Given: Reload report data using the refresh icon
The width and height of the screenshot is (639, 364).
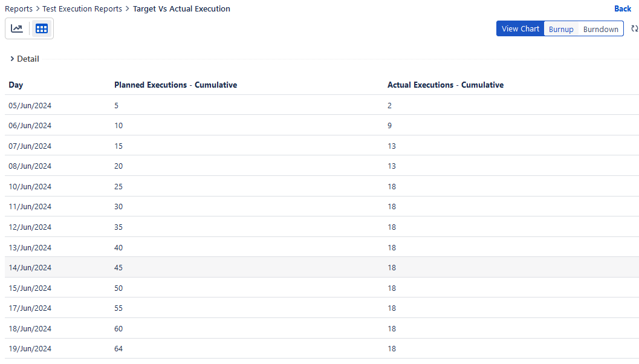Looking at the screenshot, I should coord(634,28).
